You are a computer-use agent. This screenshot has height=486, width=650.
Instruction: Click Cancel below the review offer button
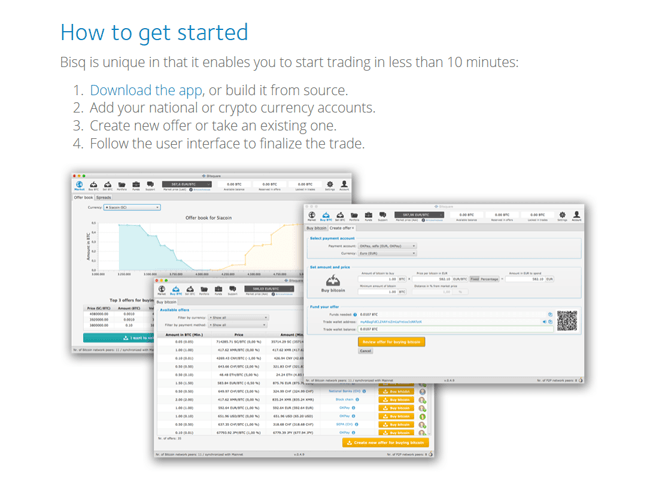[x=365, y=351]
